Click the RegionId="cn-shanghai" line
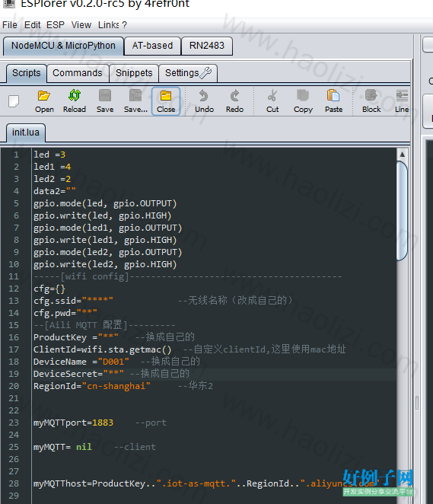433x504 pixels. (x=92, y=386)
